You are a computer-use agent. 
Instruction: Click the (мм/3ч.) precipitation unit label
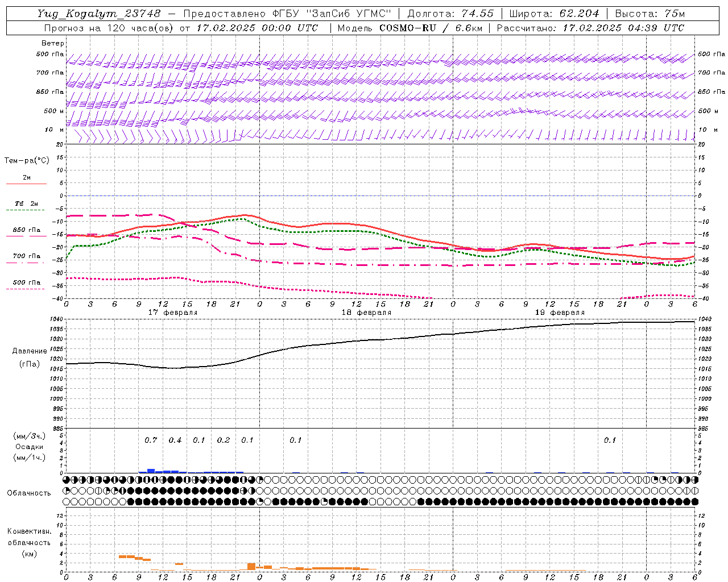(30, 436)
